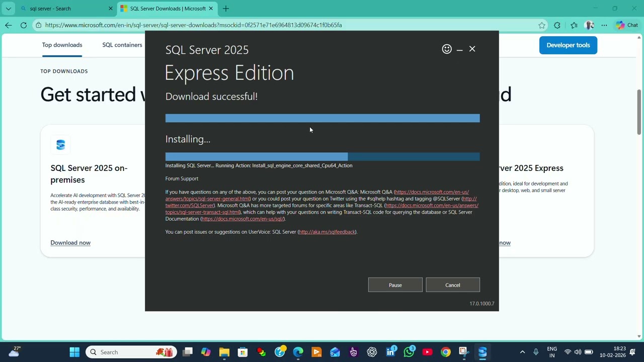Open YouTube from the taskbar
Screen dimensions: 644x362
(x=427, y=352)
